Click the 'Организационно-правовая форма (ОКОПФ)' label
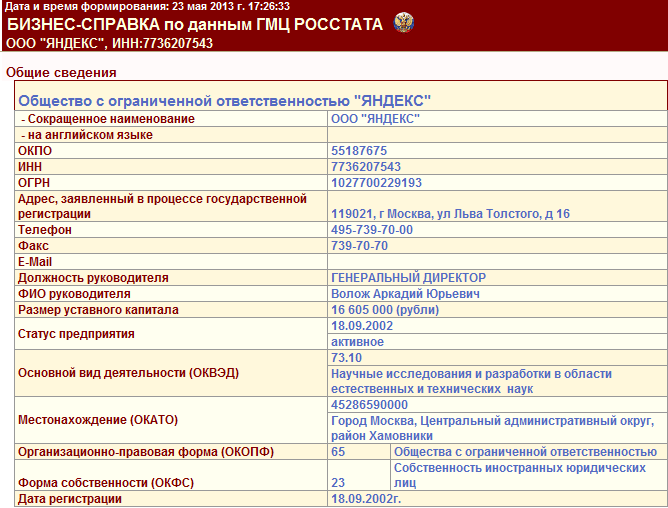This screenshot has width=668, height=508. coord(146,452)
